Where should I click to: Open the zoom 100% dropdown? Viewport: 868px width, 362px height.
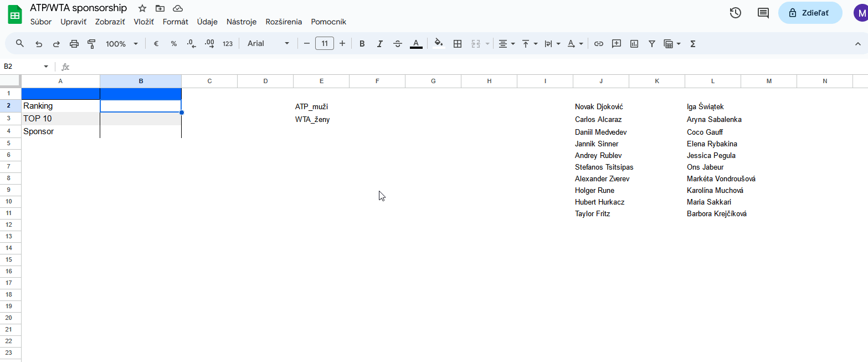click(122, 44)
